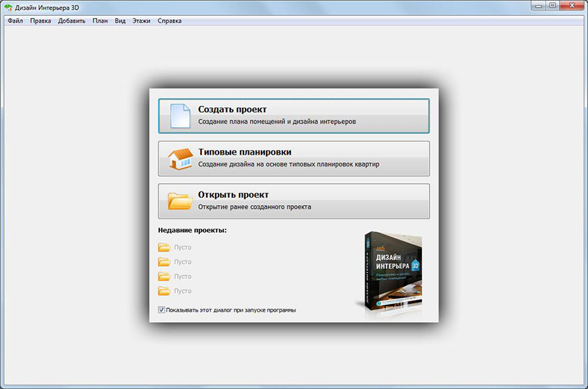The image size is (588, 389).
Task: Click the green app icon in title bar
Action: (8, 7)
